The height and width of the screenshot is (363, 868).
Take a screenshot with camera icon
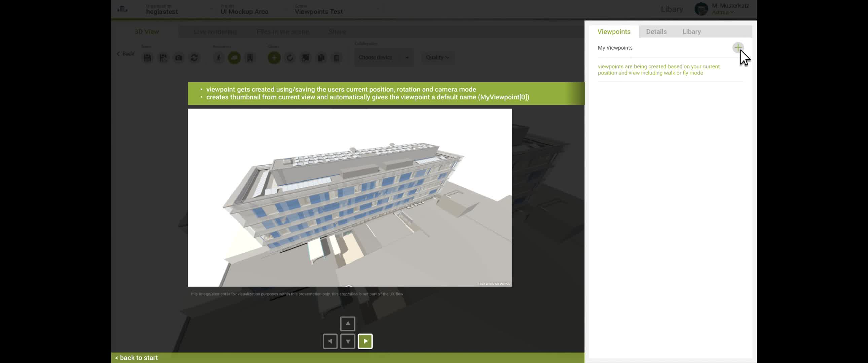pos(179,58)
